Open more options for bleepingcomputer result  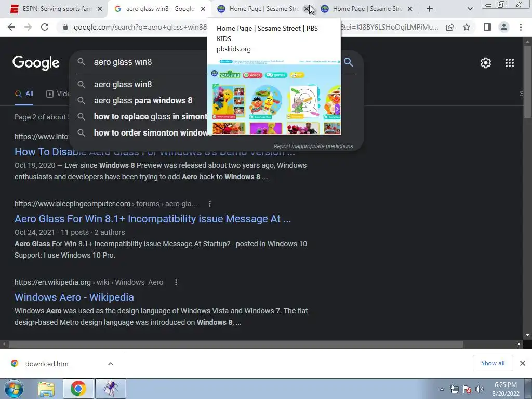[210, 204]
